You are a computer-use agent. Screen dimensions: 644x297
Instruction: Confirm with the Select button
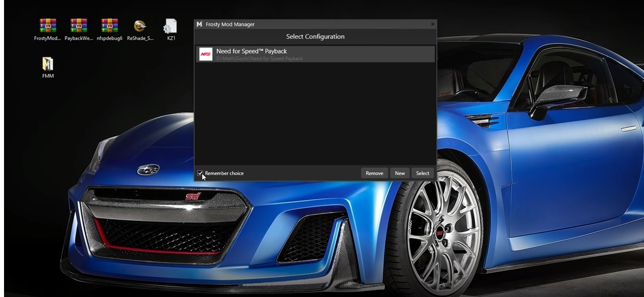[x=423, y=173]
